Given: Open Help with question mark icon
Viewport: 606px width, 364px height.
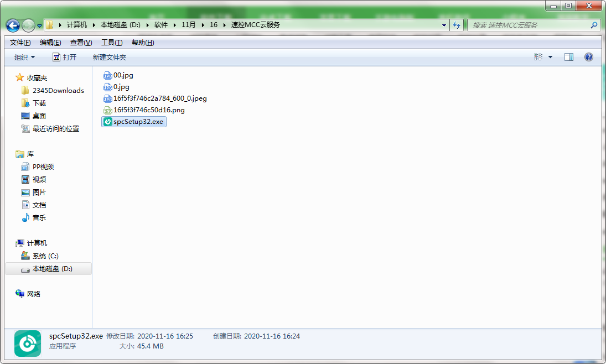Looking at the screenshot, I should pyautogui.click(x=589, y=57).
